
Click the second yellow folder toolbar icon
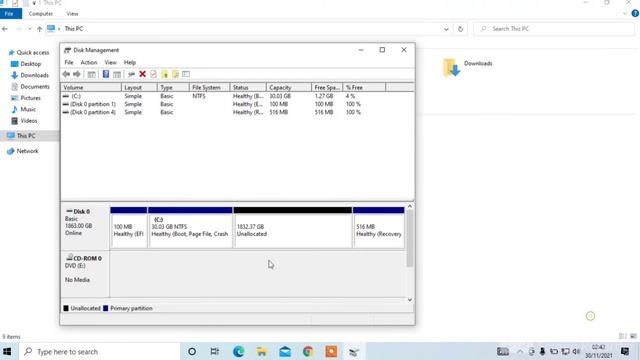tap(176, 74)
